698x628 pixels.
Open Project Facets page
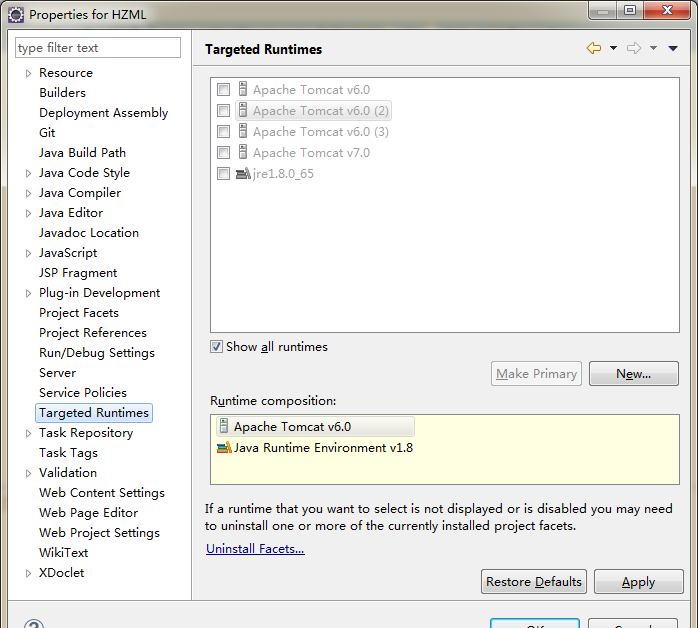[x=79, y=313]
